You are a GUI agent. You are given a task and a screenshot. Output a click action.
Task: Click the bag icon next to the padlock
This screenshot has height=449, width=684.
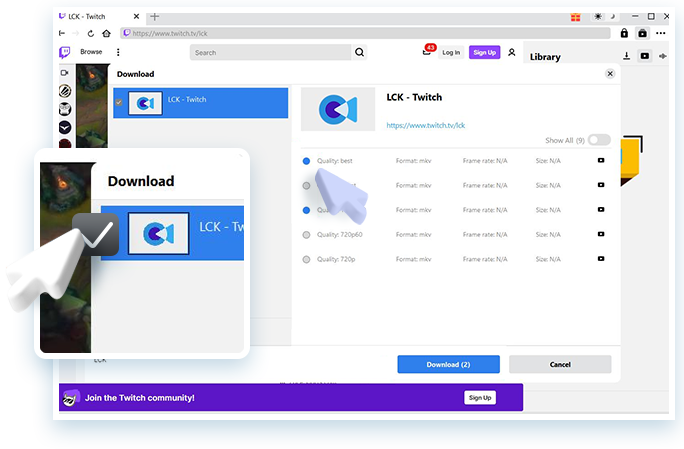coord(643,33)
